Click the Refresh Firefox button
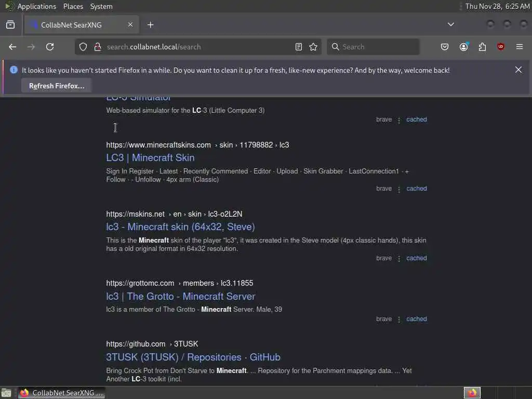This screenshot has height=399, width=532. click(57, 86)
